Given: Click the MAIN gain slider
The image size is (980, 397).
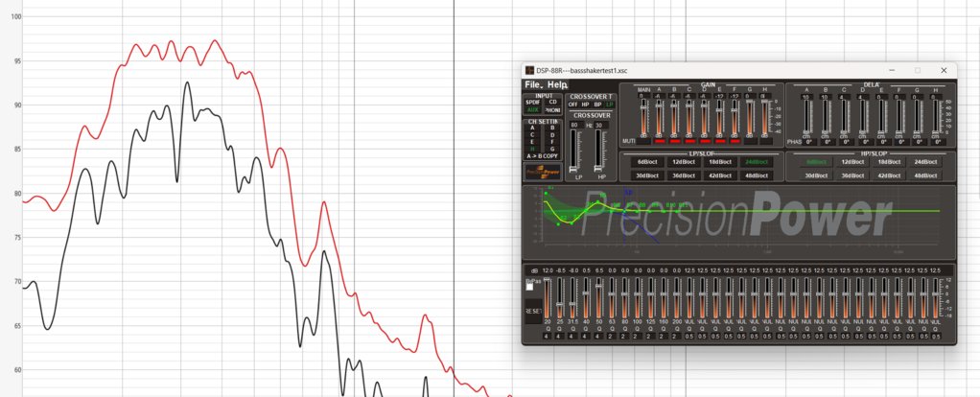Looking at the screenshot, I should pyautogui.click(x=643, y=118).
